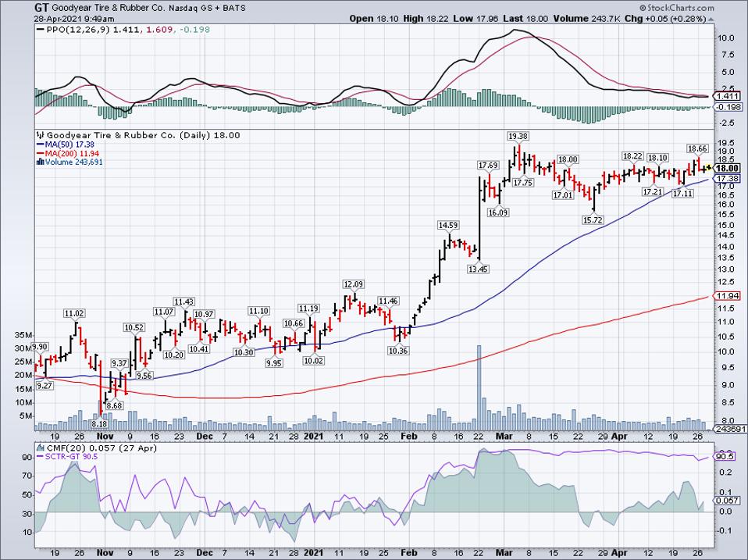Image resolution: width=748 pixels, height=560 pixels.
Task: Click the 12.09 price label
Action: click(x=353, y=284)
